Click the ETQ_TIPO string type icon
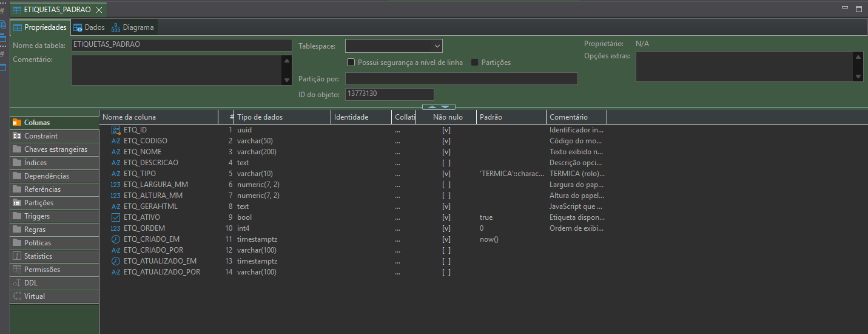This screenshot has height=334, width=868. coord(116,174)
